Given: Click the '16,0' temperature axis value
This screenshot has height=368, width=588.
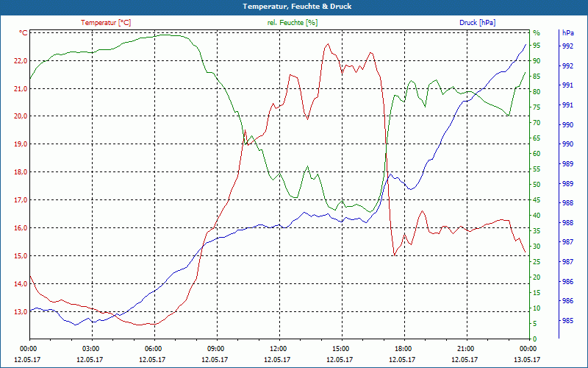Looking at the screenshot, I should [21, 228].
